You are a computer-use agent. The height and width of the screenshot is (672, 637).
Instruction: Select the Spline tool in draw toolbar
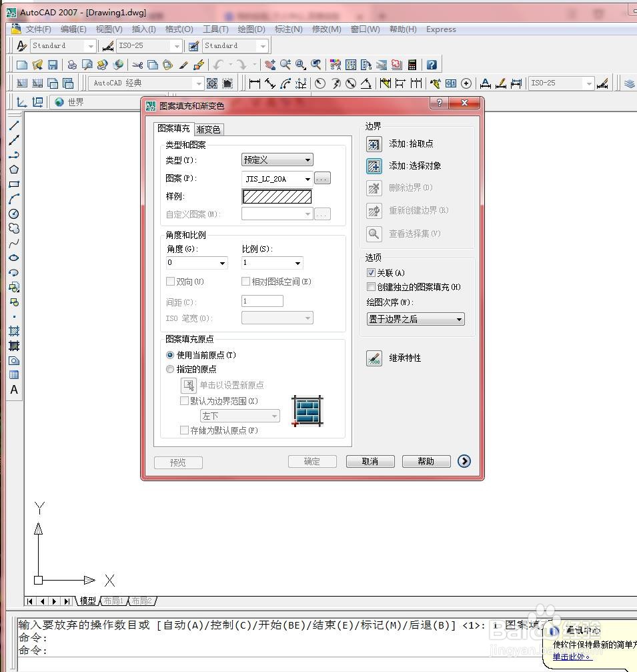[x=14, y=244]
